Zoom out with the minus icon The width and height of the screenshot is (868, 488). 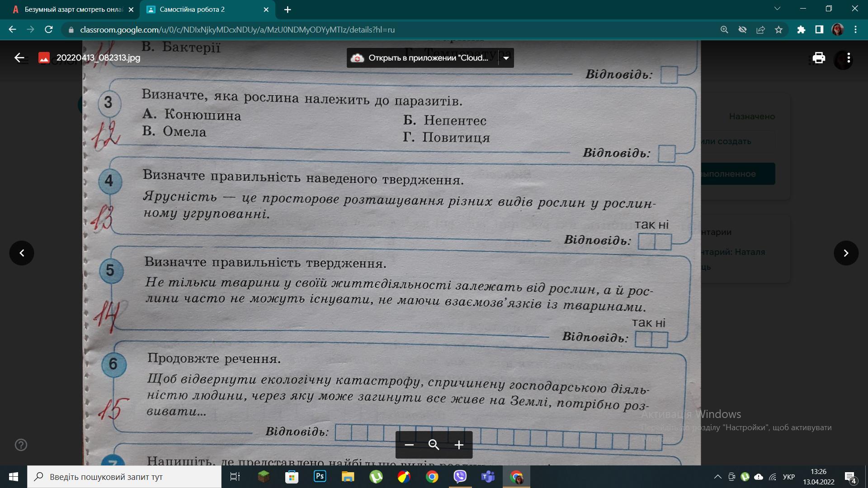click(409, 445)
